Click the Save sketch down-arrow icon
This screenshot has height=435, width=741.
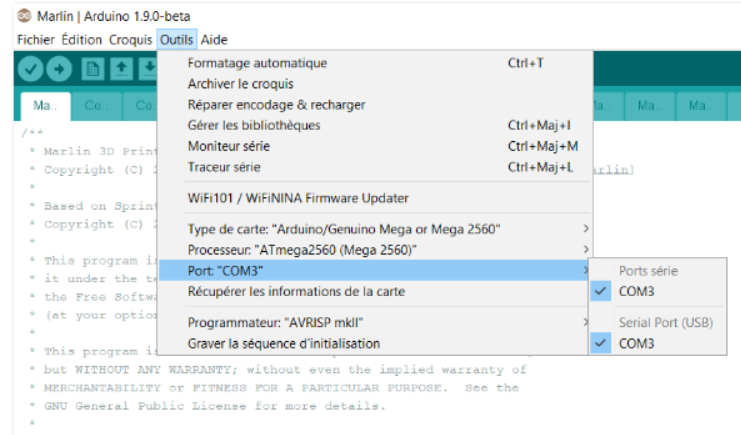(147, 70)
